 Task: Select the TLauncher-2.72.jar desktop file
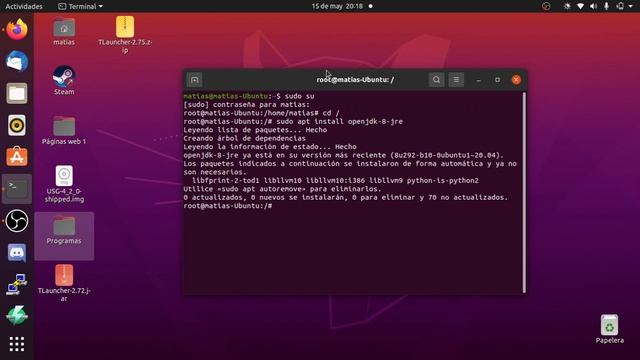coord(64,283)
